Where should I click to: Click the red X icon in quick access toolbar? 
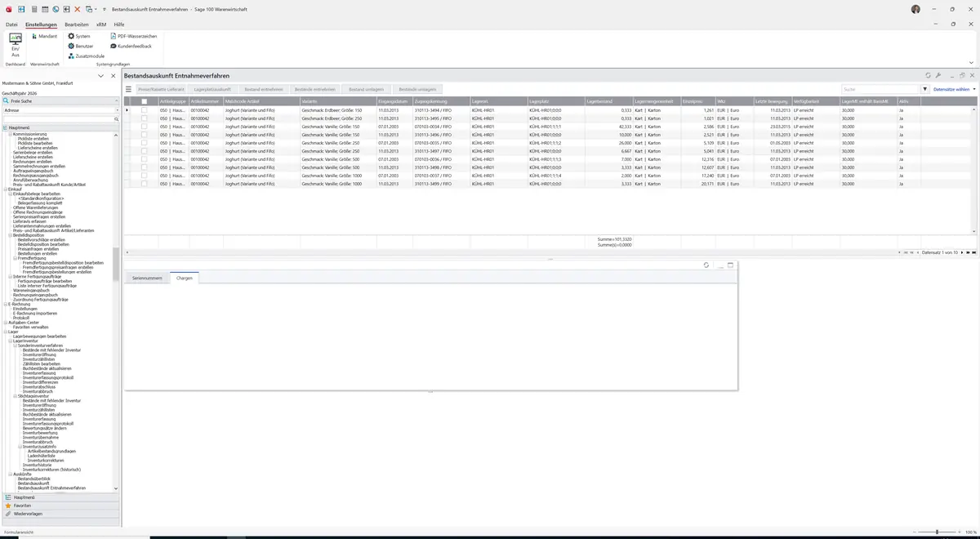[x=78, y=9]
